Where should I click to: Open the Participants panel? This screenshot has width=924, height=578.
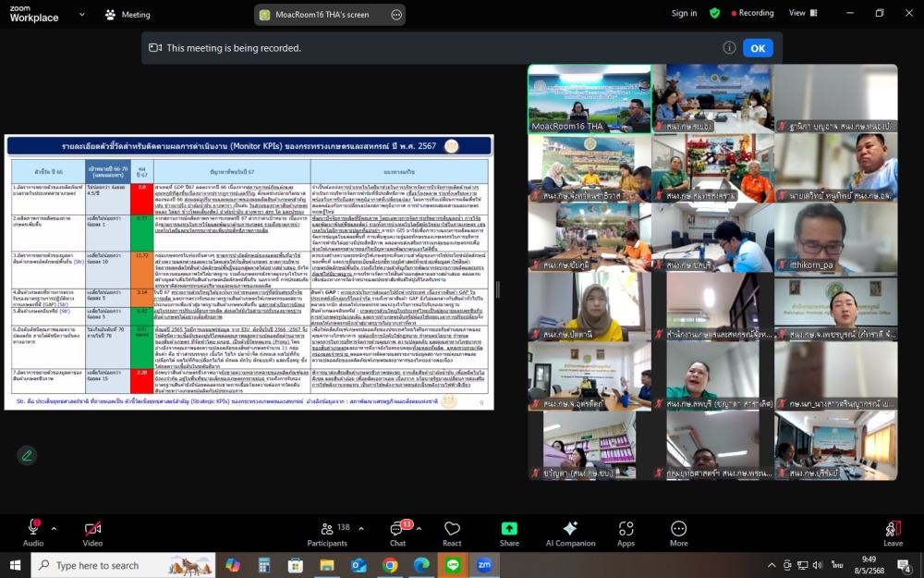click(326, 529)
